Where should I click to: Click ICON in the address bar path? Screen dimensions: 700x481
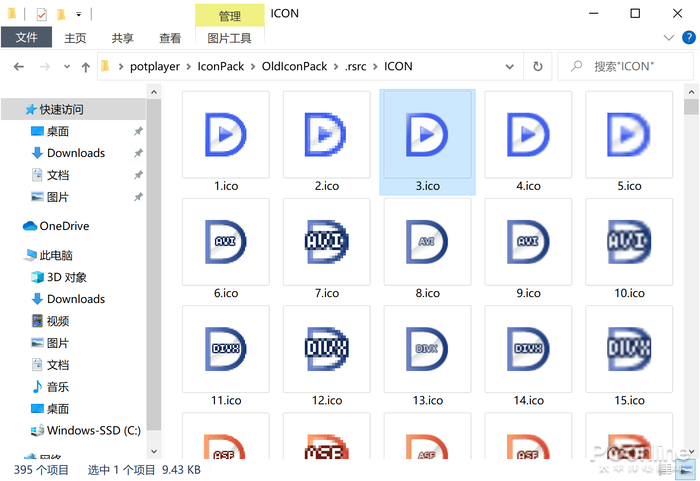(x=398, y=67)
